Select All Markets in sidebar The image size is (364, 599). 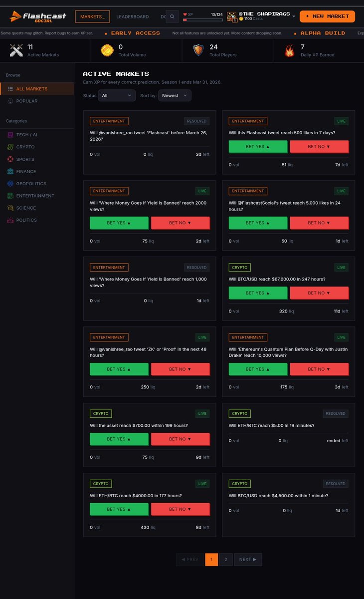pos(37,89)
